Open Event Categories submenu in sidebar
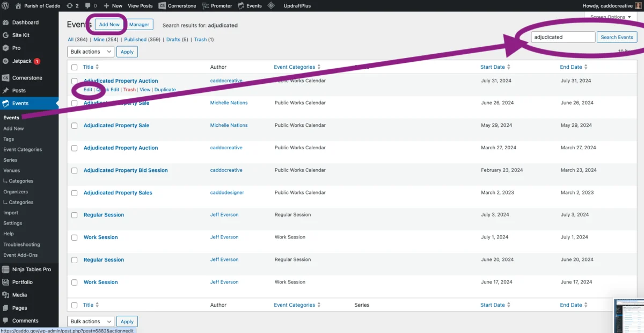The image size is (644, 333). (23, 150)
